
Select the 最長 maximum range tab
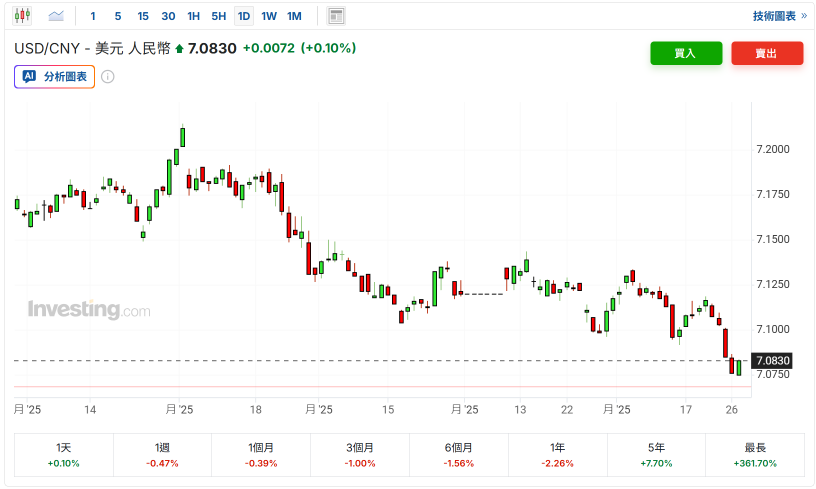pyautogui.click(x=755, y=455)
